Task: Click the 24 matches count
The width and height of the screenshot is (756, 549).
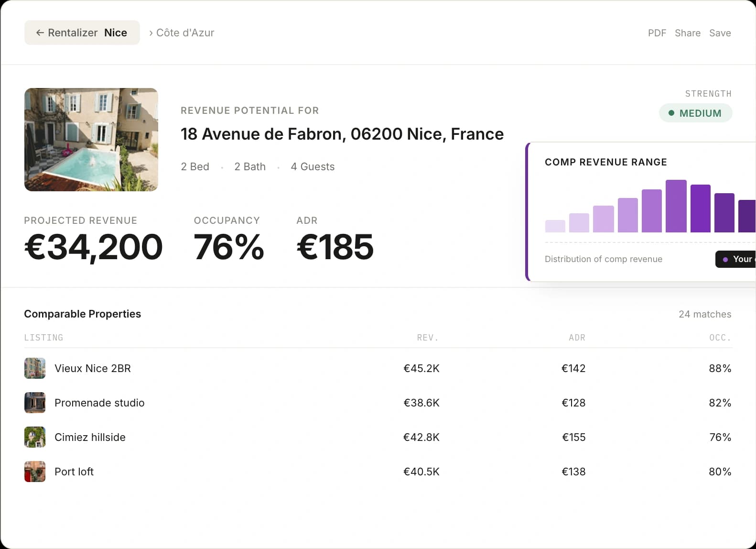Action: pos(705,314)
